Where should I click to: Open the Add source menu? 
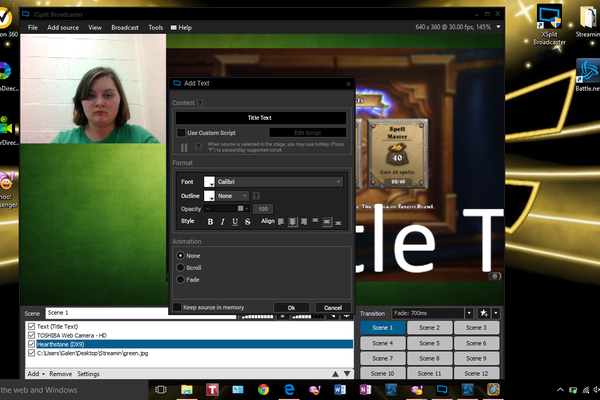[x=63, y=28]
